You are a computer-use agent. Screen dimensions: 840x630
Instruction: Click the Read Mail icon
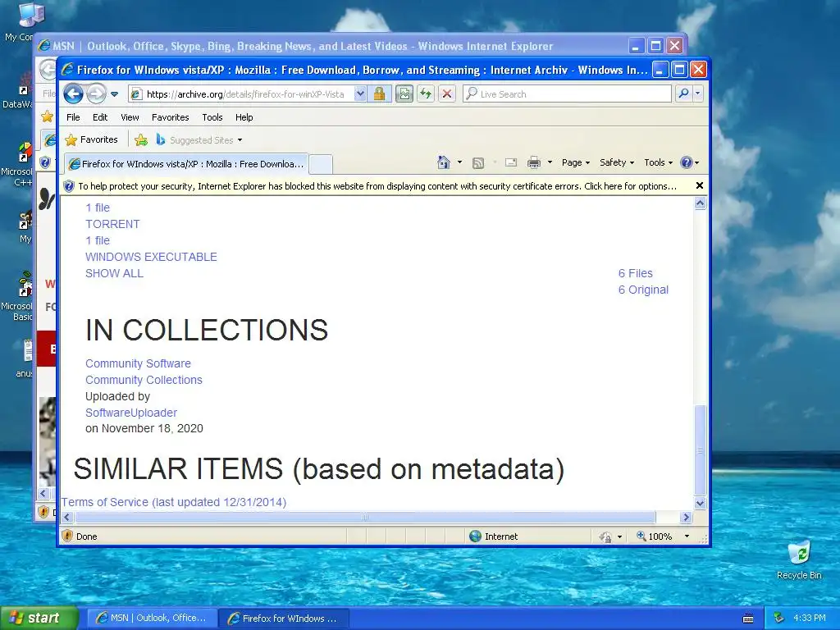pos(511,162)
